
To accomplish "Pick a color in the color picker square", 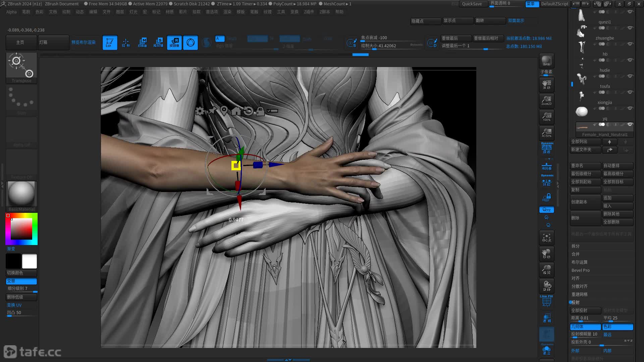I will (21, 229).
